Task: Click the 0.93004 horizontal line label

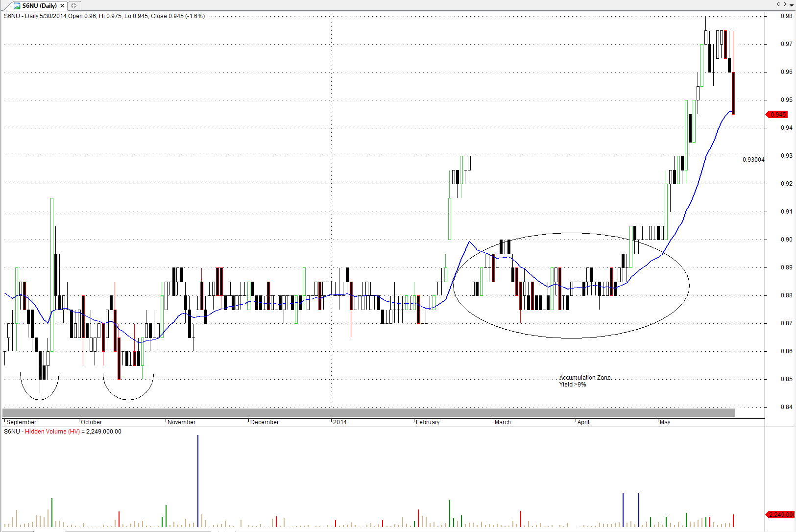Action: [753, 160]
